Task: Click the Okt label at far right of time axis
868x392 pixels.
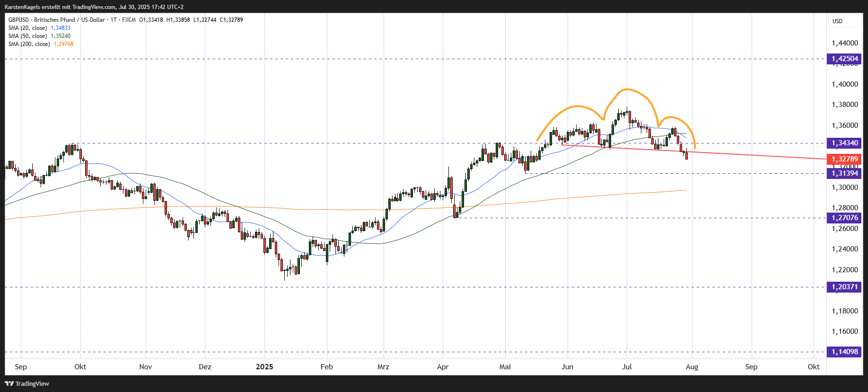Action: [x=814, y=366]
